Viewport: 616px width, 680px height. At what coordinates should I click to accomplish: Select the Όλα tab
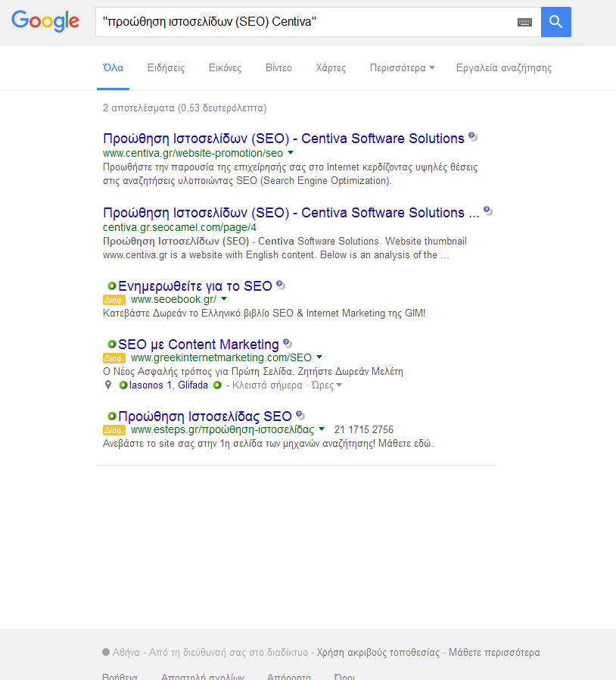click(x=113, y=68)
